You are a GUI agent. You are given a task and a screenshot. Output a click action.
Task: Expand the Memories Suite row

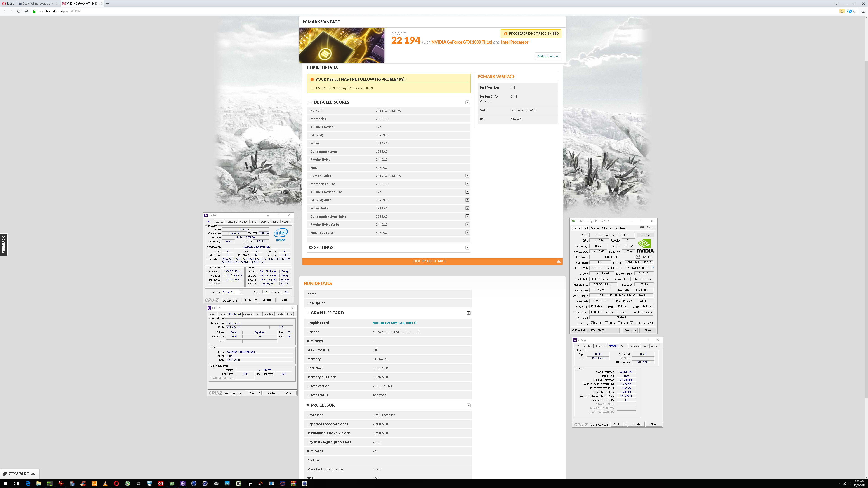click(x=467, y=183)
